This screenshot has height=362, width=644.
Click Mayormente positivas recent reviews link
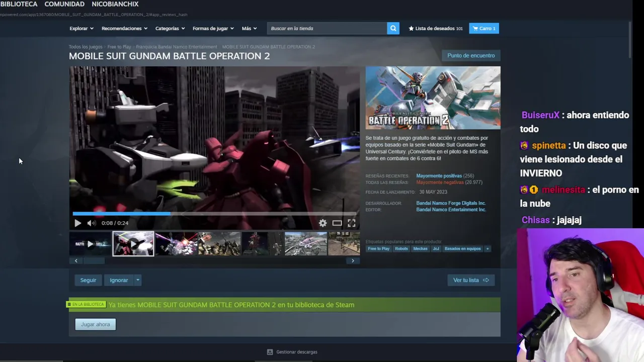coord(439,176)
